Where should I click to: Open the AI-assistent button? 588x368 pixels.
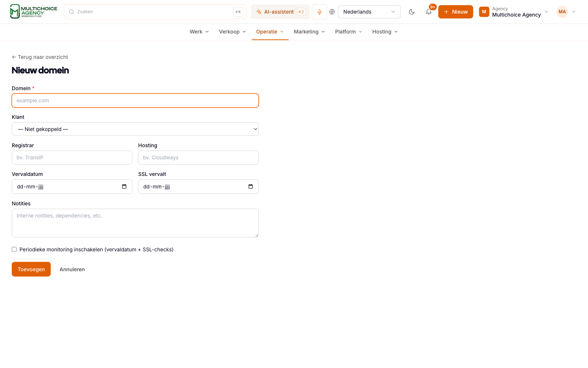pos(280,12)
